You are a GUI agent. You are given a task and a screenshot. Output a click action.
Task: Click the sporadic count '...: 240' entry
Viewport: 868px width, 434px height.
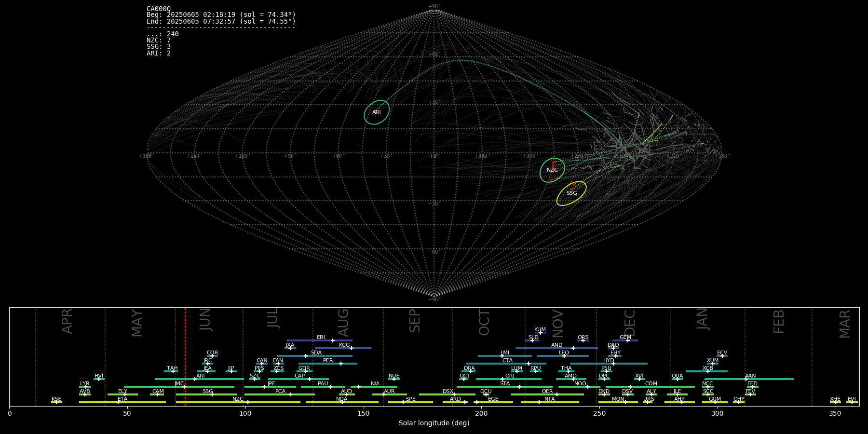(163, 34)
